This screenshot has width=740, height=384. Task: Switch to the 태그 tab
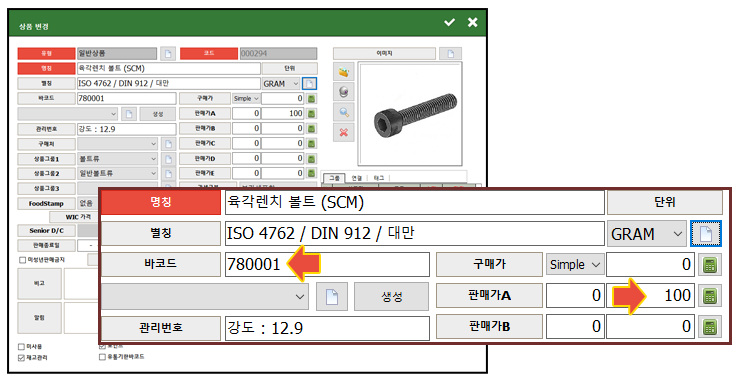(379, 178)
